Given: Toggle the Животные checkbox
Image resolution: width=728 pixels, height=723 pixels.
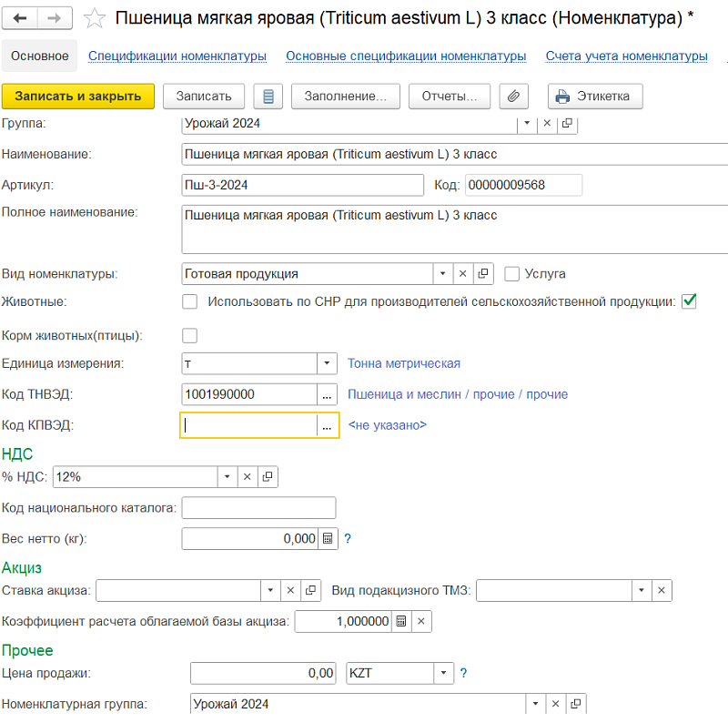Looking at the screenshot, I should pyautogui.click(x=190, y=301).
